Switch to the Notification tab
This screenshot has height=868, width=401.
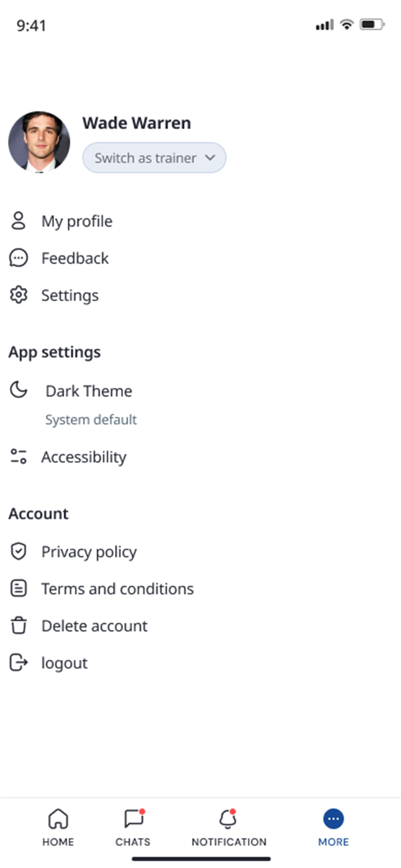click(229, 827)
